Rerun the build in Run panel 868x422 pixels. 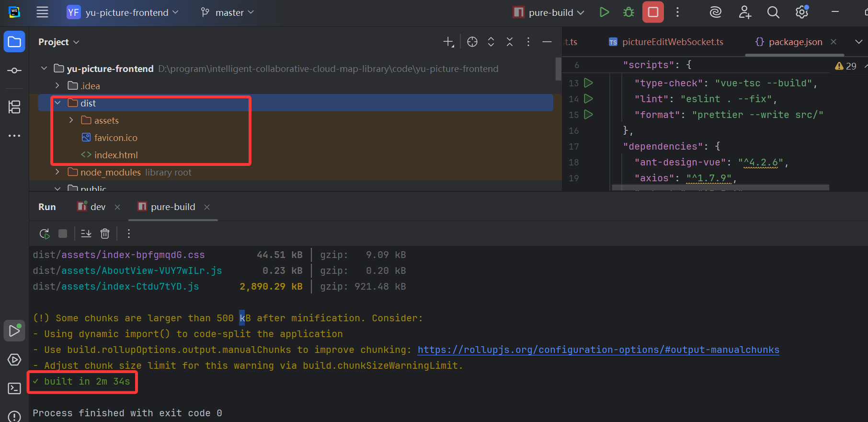coord(45,234)
